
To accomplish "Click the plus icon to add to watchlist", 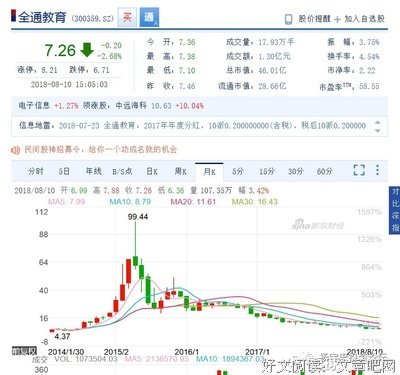I will [337, 19].
